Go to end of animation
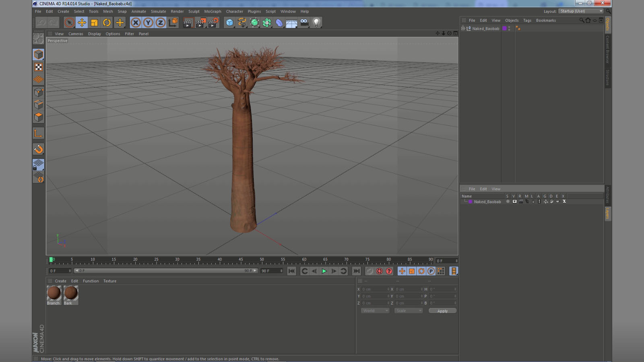Viewport: 644px width, 362px height. (x=357, y=271)
